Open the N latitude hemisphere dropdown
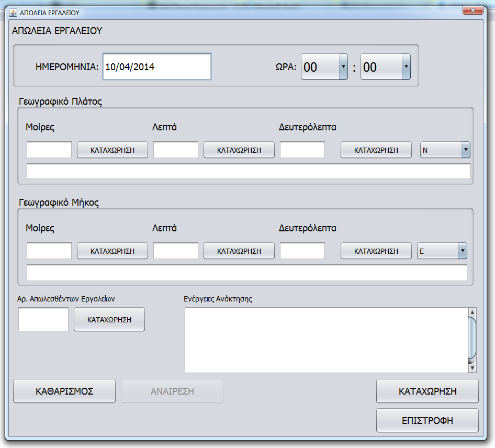The width and height of the screenshot is (495, 448). (x=445, y=150)
